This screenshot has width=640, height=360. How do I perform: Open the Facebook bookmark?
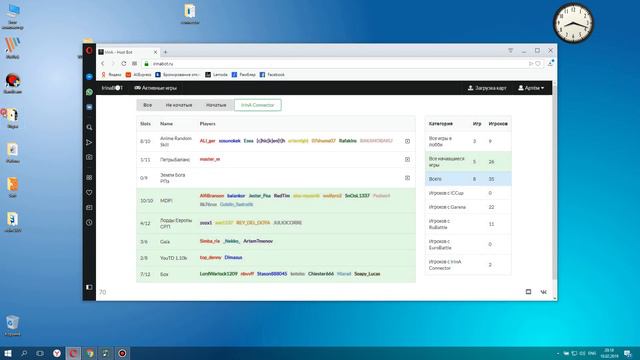click(272, 75)
